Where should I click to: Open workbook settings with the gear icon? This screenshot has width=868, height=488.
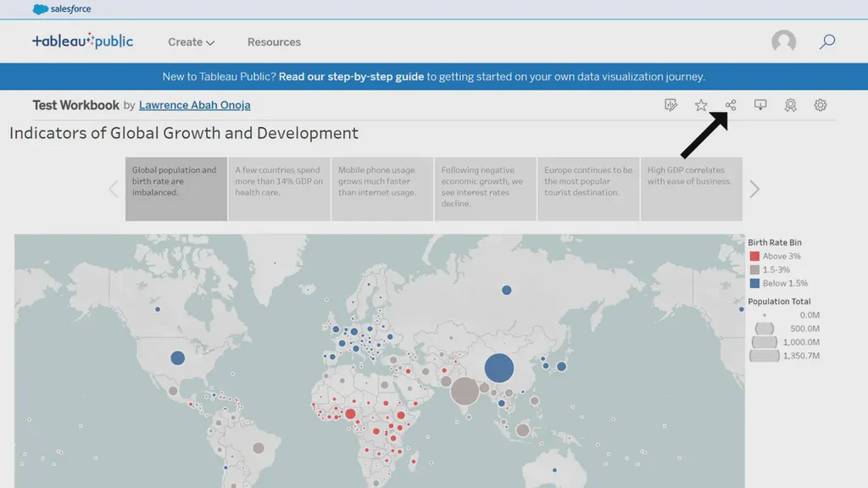point(820,104)
